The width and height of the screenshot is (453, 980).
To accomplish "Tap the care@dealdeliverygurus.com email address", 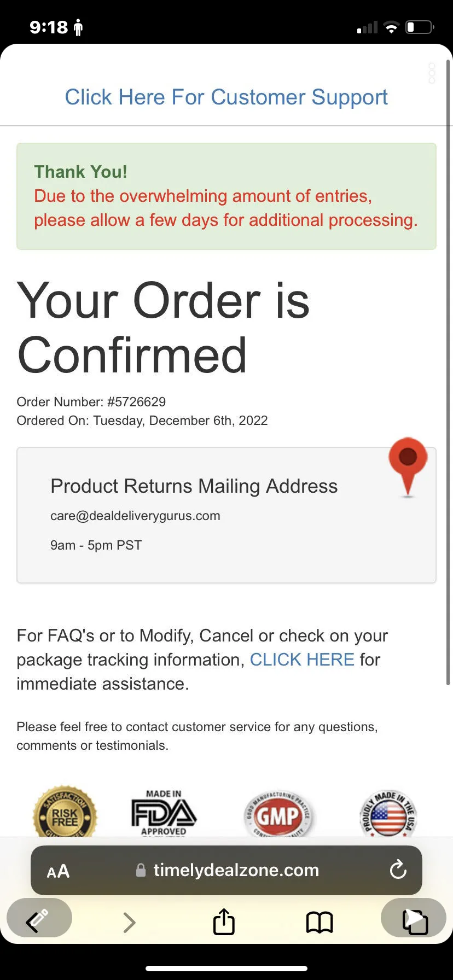I will 135,516.
